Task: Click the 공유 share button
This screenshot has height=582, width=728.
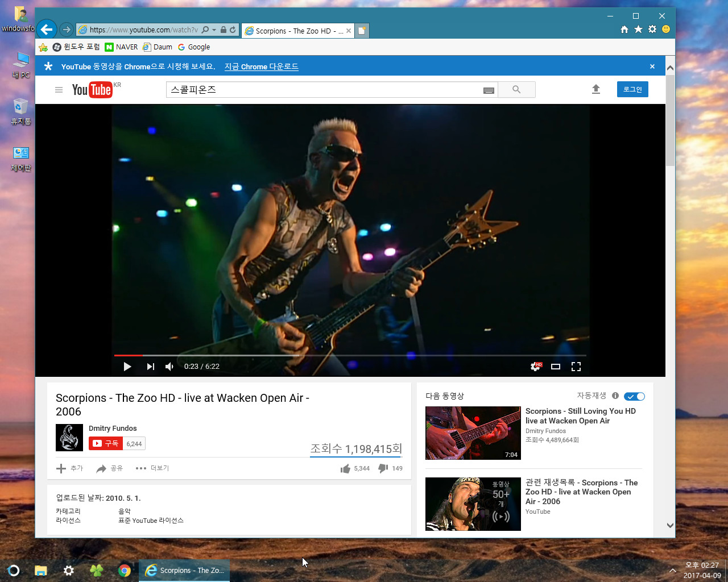Action: coord(110,468)
